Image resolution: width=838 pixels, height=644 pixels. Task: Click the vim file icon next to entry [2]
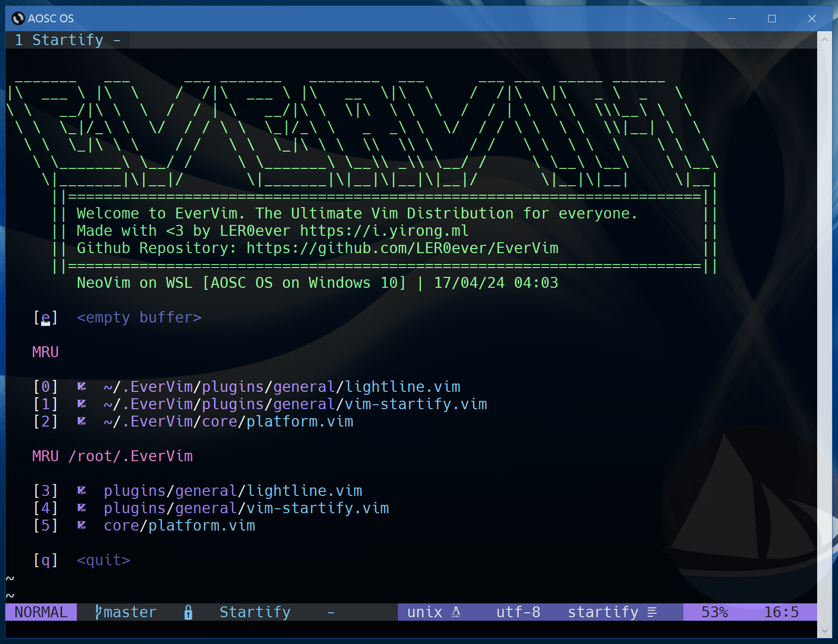(x=82, y=421)
